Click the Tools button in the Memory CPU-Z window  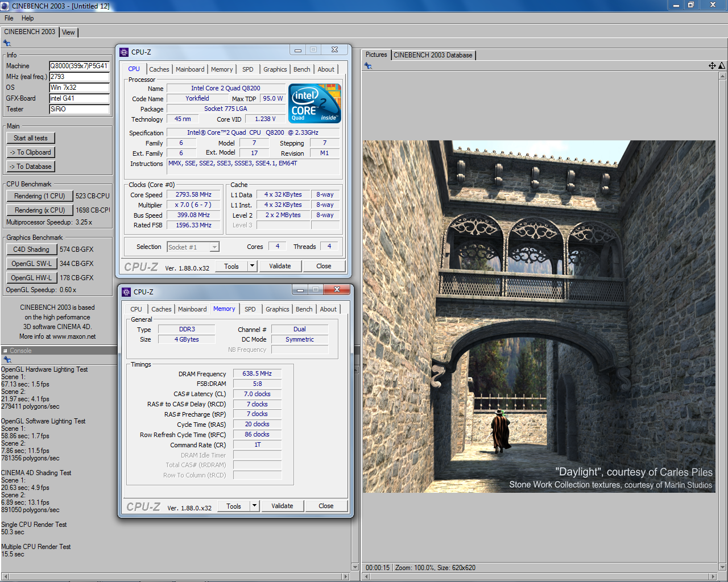click(234, 506)
